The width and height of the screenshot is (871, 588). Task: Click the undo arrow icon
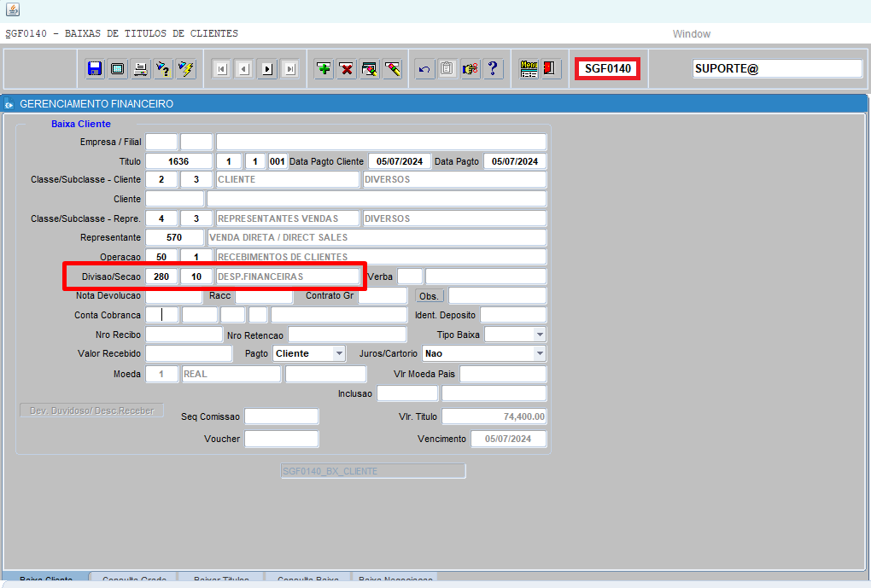click(424, 69)
